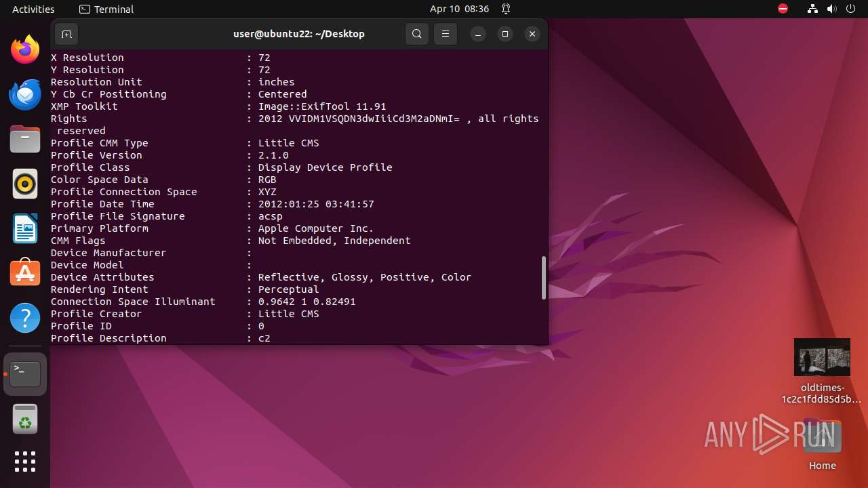
Task: Click the red do-not-disturb indicator
Action: pos(783,9)
